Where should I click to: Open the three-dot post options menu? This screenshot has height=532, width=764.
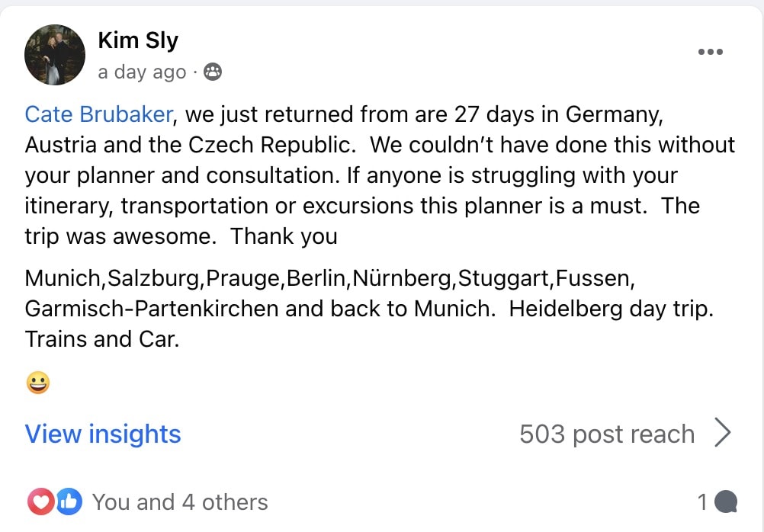pyautogui.click(x=710, y=52)
